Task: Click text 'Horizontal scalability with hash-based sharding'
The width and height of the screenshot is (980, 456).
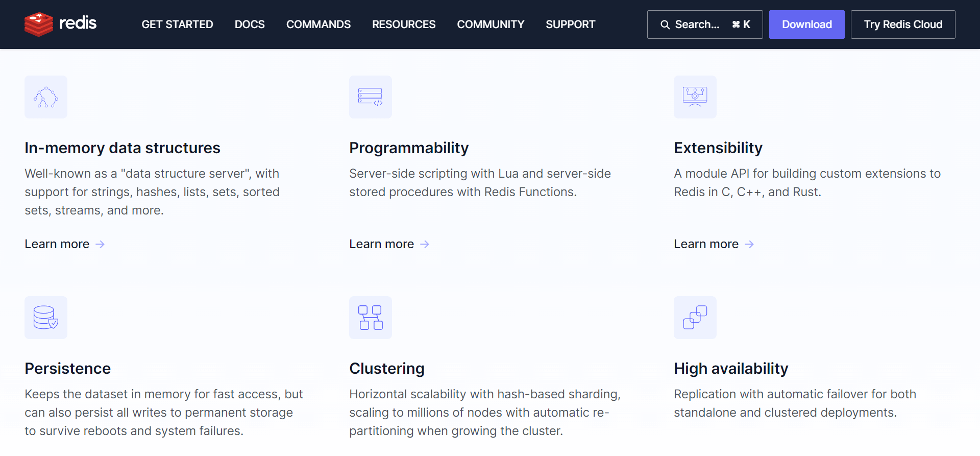Action: click(483, 394)
